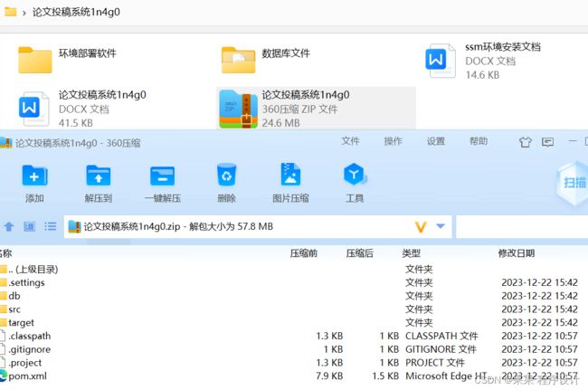Select the .project file row
Image resolution: width=588 pixels, height=390 pixels.
(x=294, y=363)
